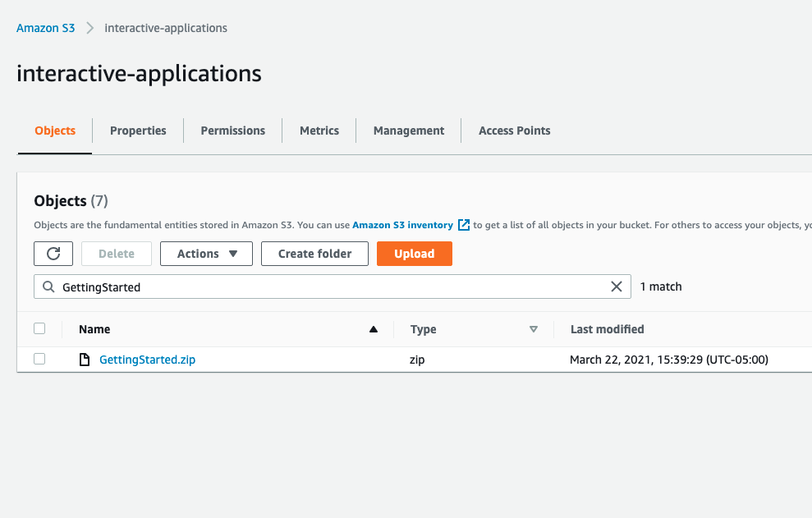Image resolution: width=812 pixels, height=518 pixels.
Task: Click the Objects (7) section heading
Action: [71, 201]
